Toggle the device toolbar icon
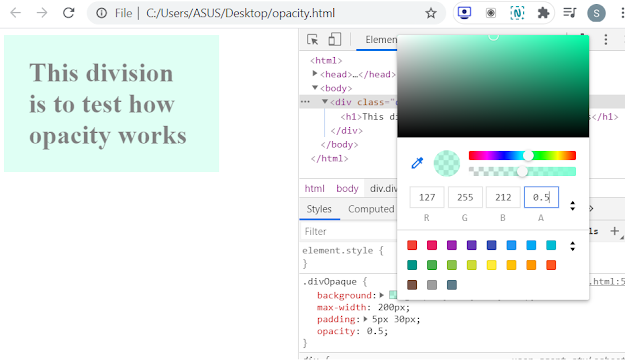Viewport: 625px width, 360px height. (334, 39)
